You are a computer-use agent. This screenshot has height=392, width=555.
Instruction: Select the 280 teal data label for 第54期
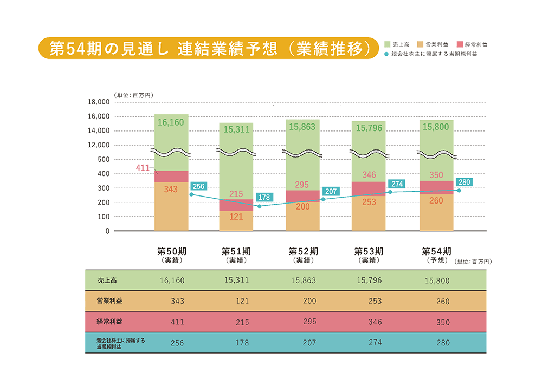point(464,182)
